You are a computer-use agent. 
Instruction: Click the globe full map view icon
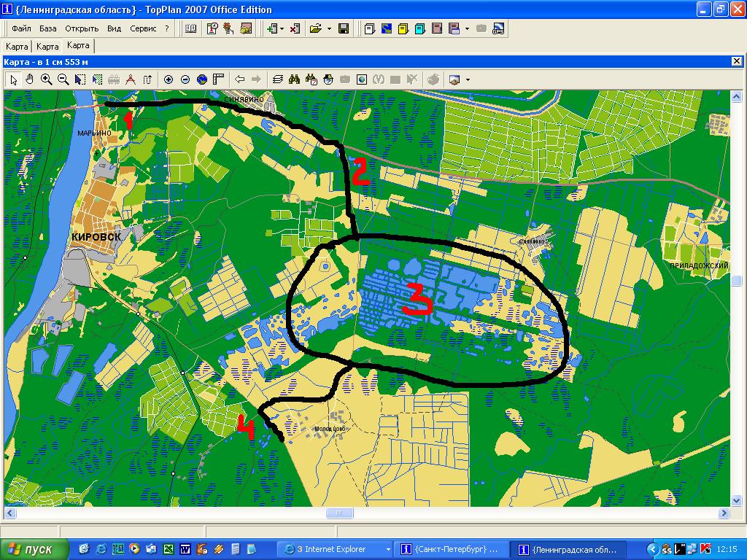pyautogui.click(x=202, y=79)
